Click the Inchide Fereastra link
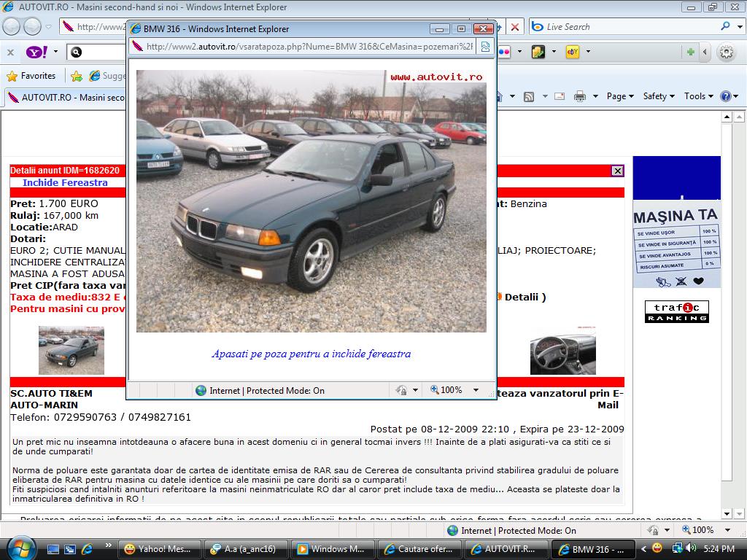The image size is (747, 560). tap(65, 183)
